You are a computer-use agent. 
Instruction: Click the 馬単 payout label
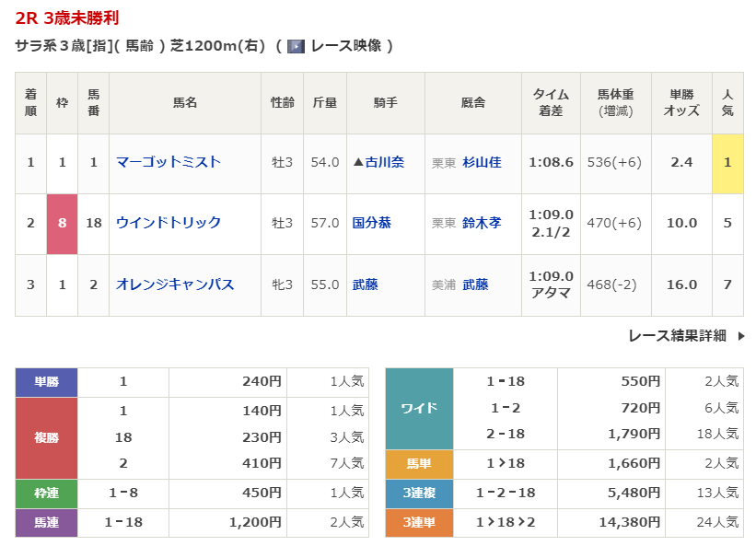[x=419, y=465]
